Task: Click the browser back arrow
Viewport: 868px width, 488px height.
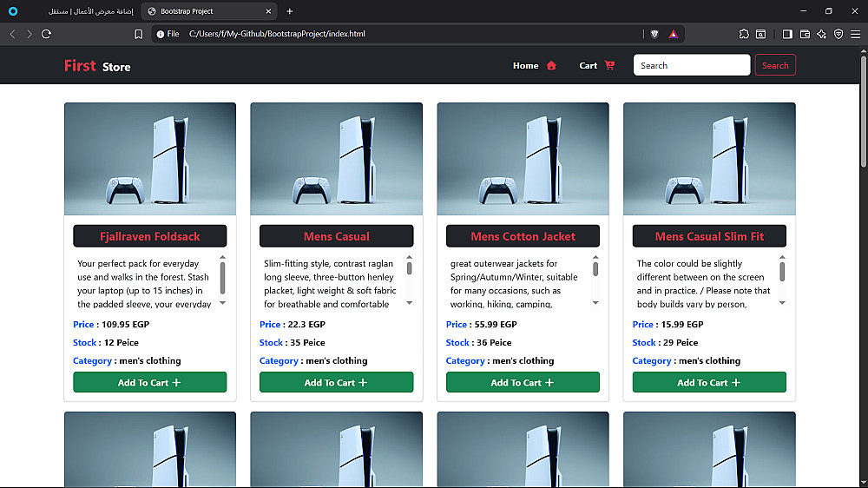Action: (13, 34)
